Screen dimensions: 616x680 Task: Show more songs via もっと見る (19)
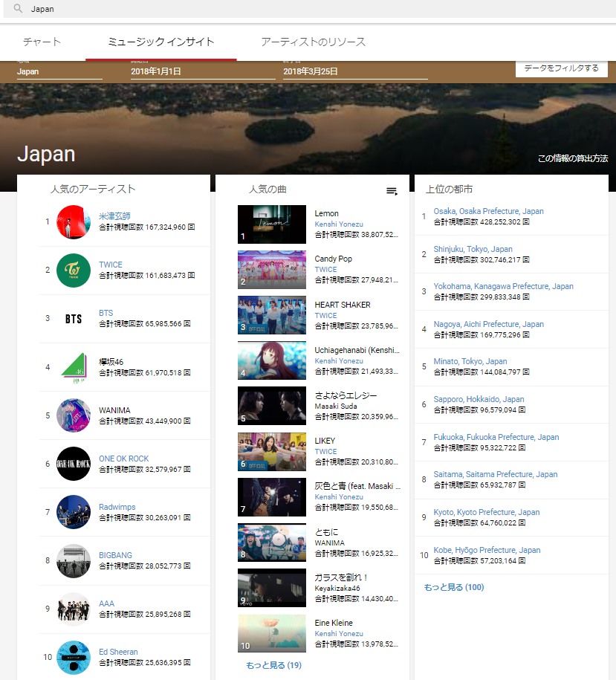(x=273, y=665)
